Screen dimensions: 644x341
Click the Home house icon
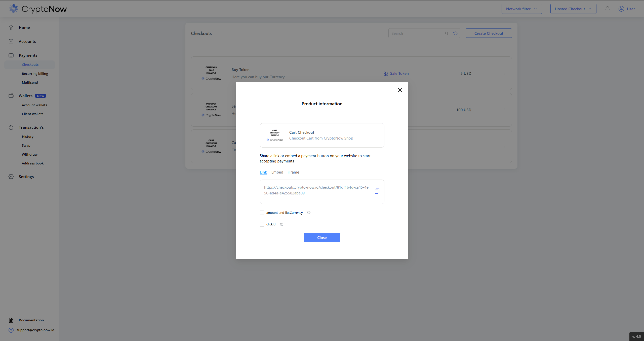[11, 28]
